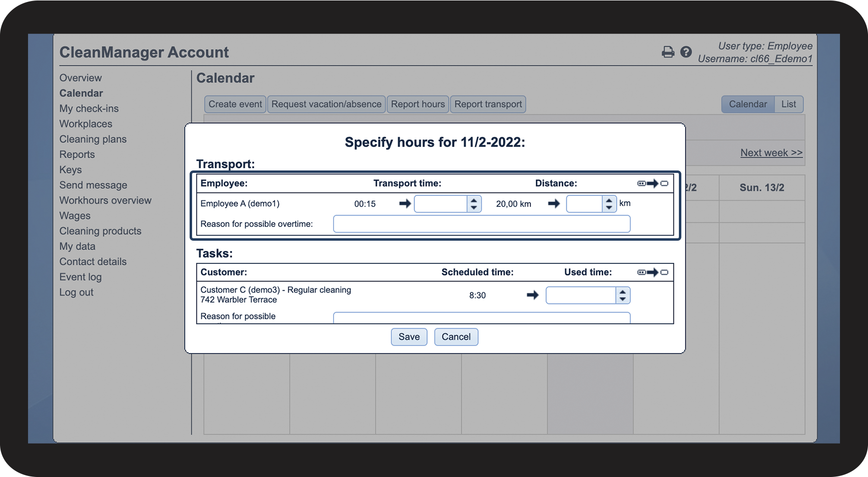The image size is (868, 477).
Task: Open Workhours overview in sidebar
Action: 105,200
